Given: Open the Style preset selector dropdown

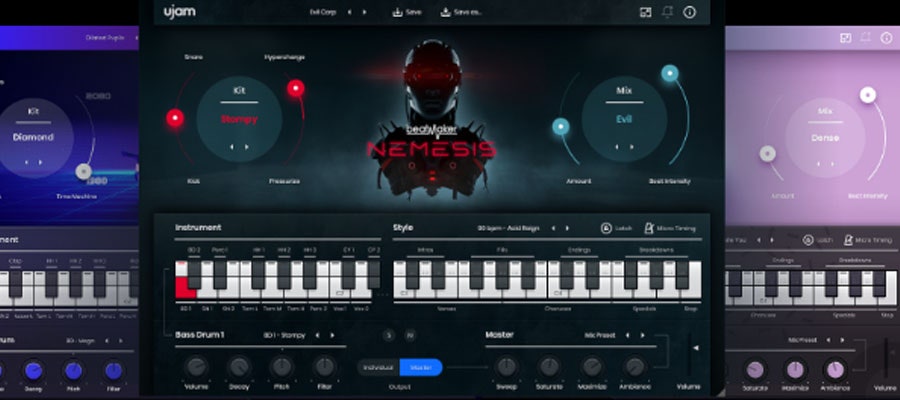Looking at the screenshot, I should pos(508,228).
